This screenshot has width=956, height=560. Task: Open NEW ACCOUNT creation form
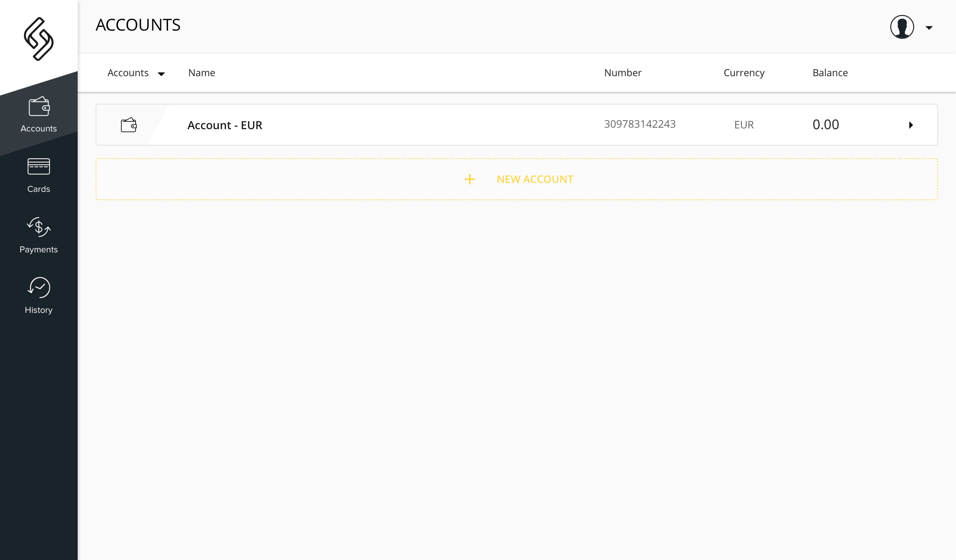pos(517,179)
